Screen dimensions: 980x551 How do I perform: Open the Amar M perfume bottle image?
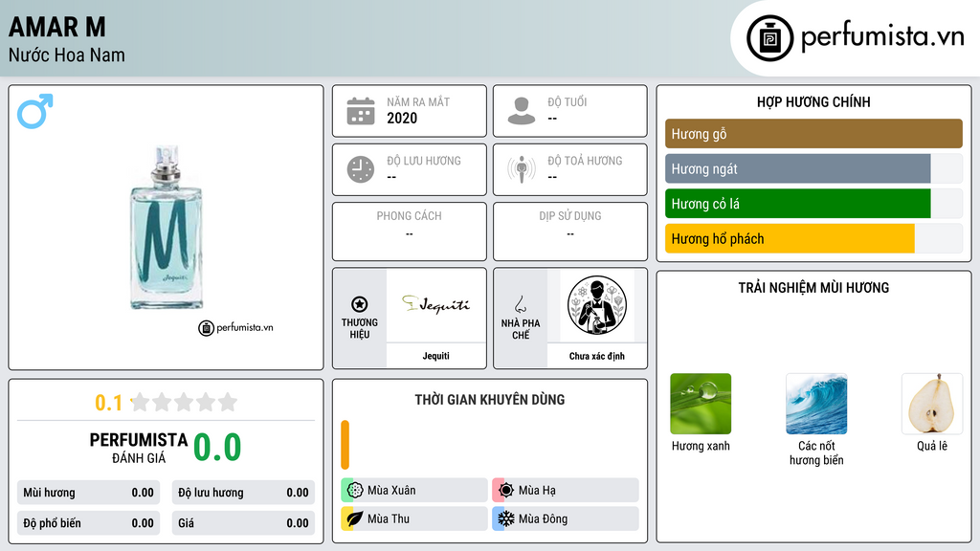167,228
